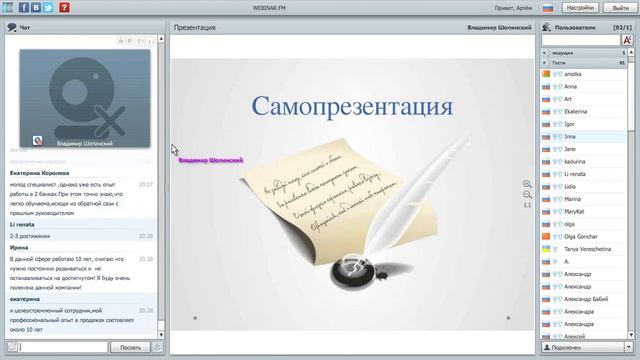Click the Выйти logout button

[620, 8]
